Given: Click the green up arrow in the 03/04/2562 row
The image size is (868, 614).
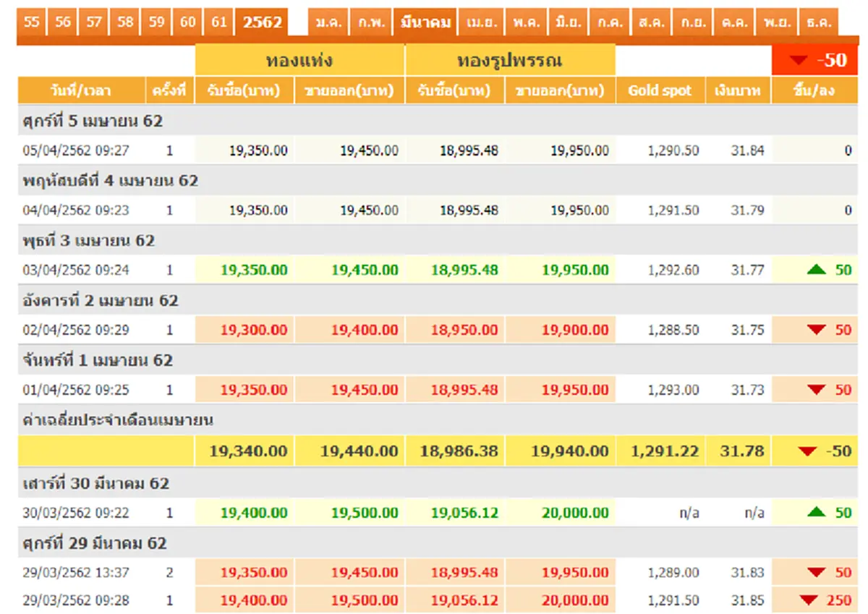Looking at the screenshot, I should (x=816, y=270).
